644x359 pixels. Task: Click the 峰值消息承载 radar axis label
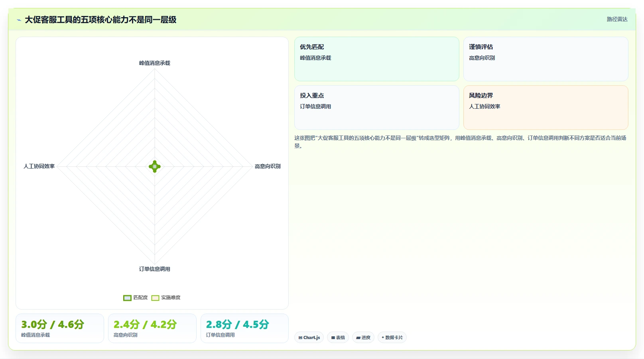tap(155, 63)
